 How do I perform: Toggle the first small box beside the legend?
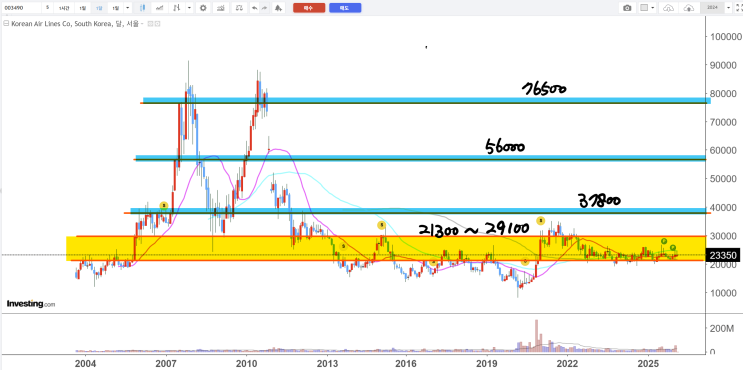(150, 24)
